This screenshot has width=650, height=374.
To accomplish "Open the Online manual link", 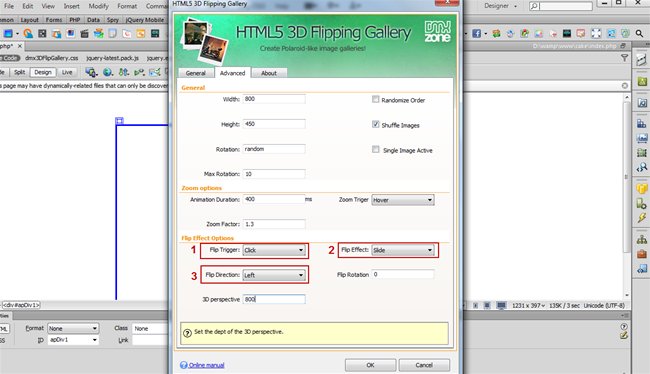I will pyautogui.click(x=206, y=365).
